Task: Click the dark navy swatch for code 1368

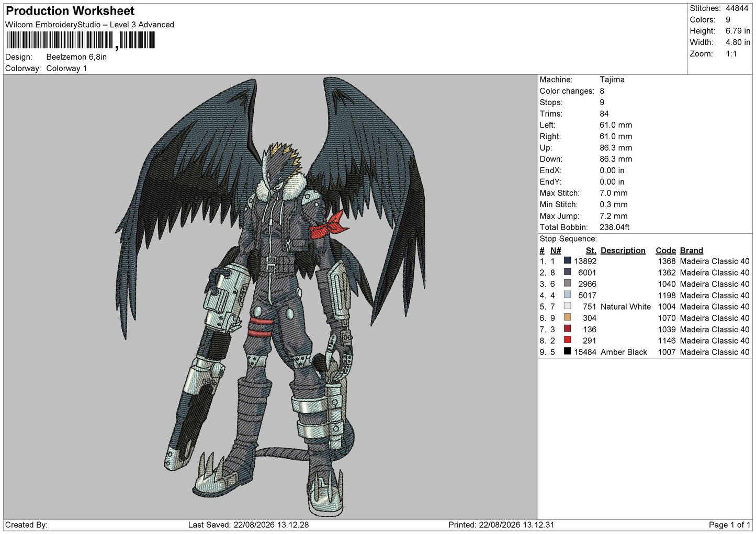Action: tap(567, 260)
